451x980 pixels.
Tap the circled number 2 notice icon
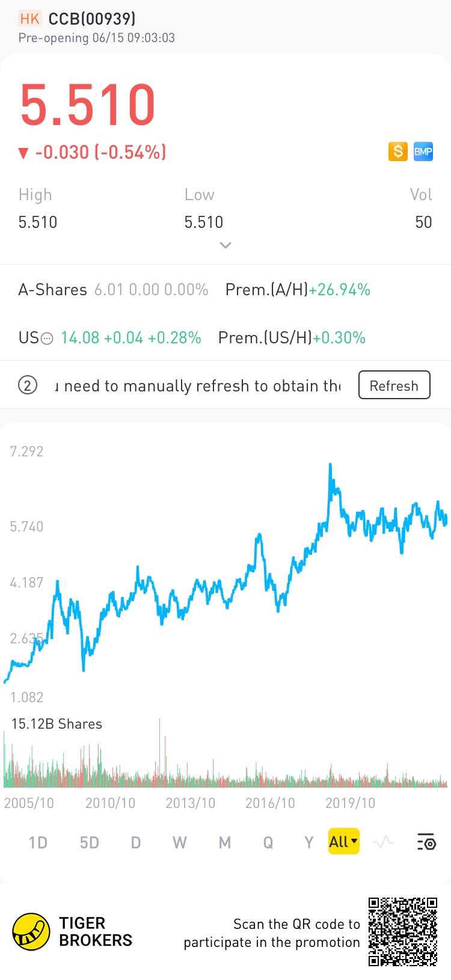pyautogui.click(x=28, y=385)
